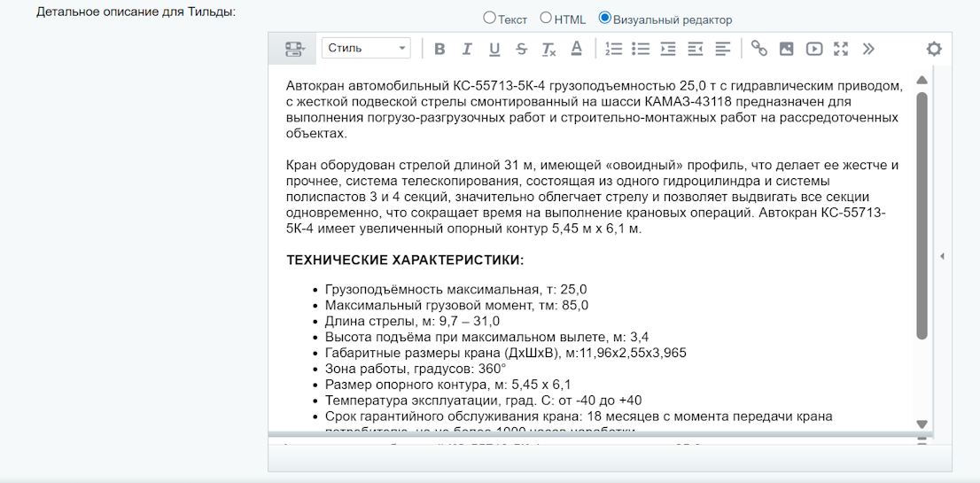Click the editor vertical scrollbar thumb
The image size is (980, 483).
coord(922,215)
